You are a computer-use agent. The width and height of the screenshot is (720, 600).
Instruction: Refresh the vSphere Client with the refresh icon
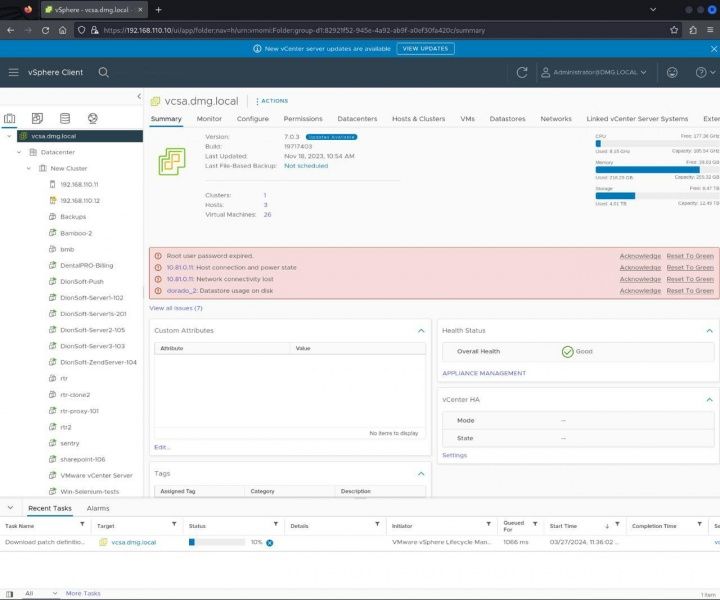coord(521,72)
